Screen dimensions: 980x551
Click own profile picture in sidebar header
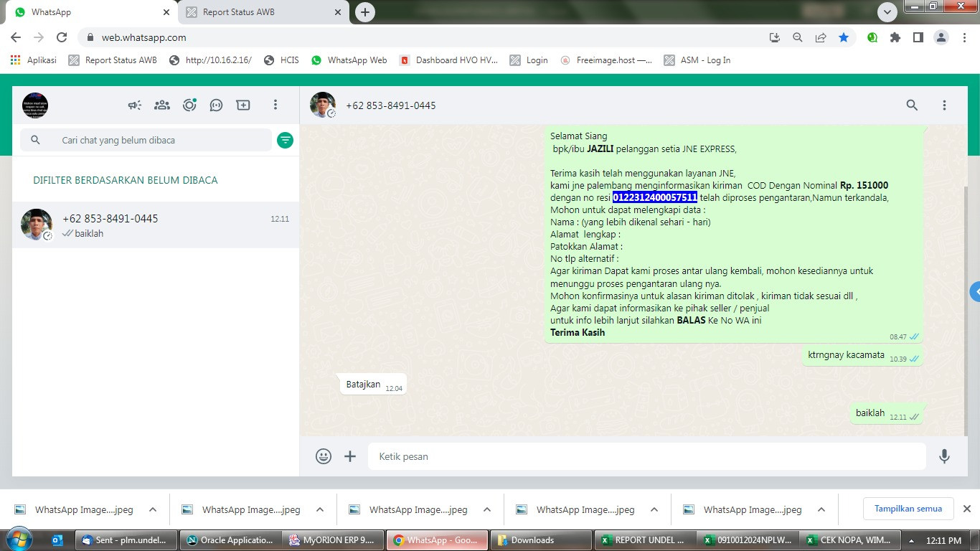click(x=35, y=105)
